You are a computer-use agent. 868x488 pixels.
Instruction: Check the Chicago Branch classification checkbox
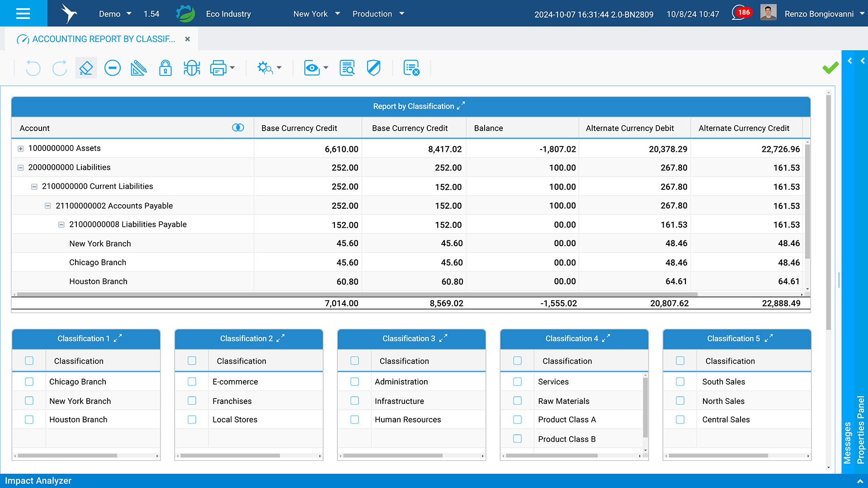click(x=29, y=382)
